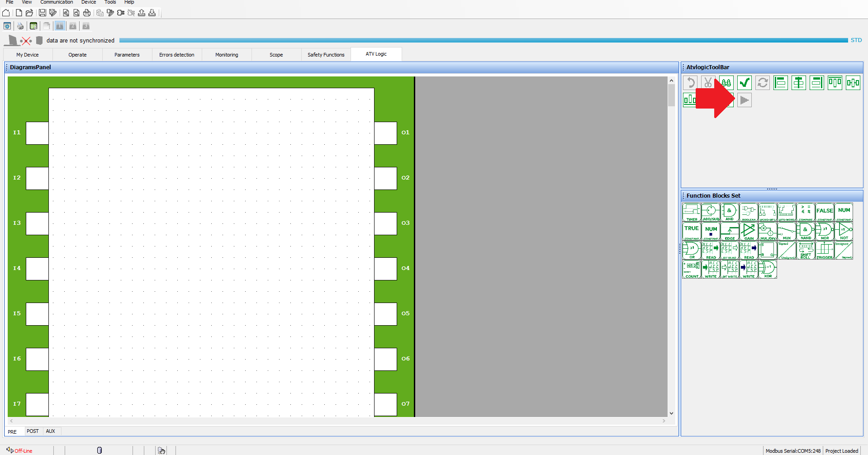Select the COMPARE function block

[x=806, y=212]
